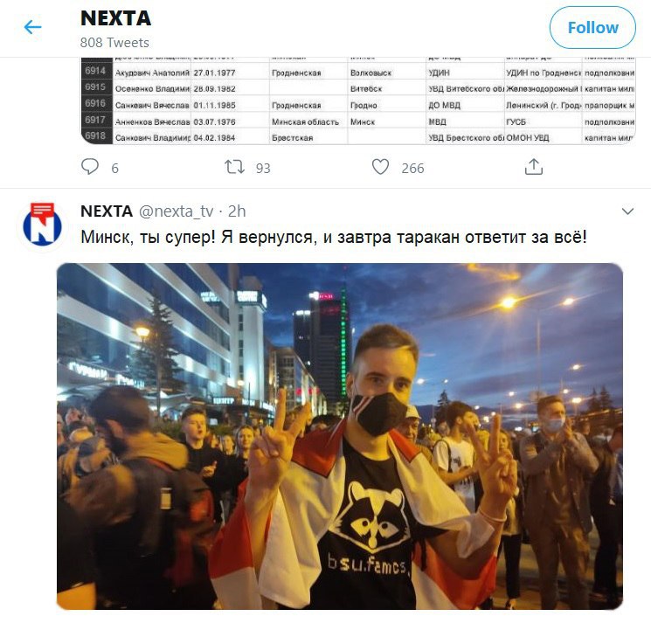View the 266 likes count
The width and height of the screenshot is (651, 644).
pos(412,168)
